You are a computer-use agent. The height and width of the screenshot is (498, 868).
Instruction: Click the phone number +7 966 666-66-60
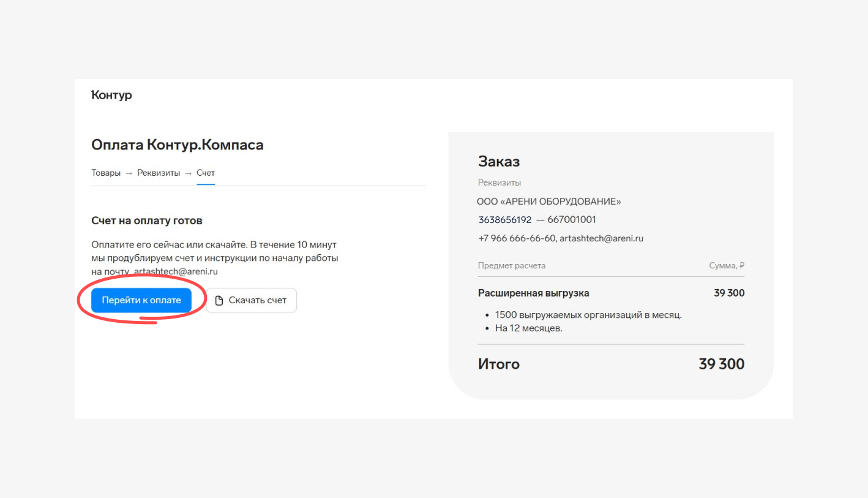[x=517, y=238]
